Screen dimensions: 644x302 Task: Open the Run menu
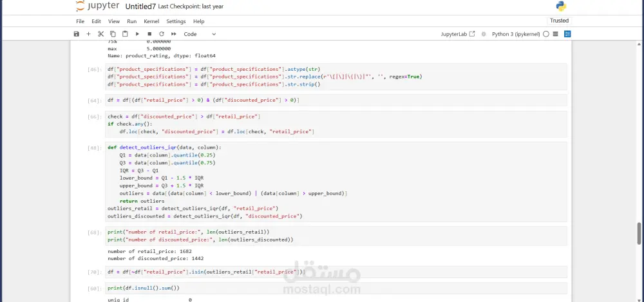pyautogui.click(x=131, y=21)
